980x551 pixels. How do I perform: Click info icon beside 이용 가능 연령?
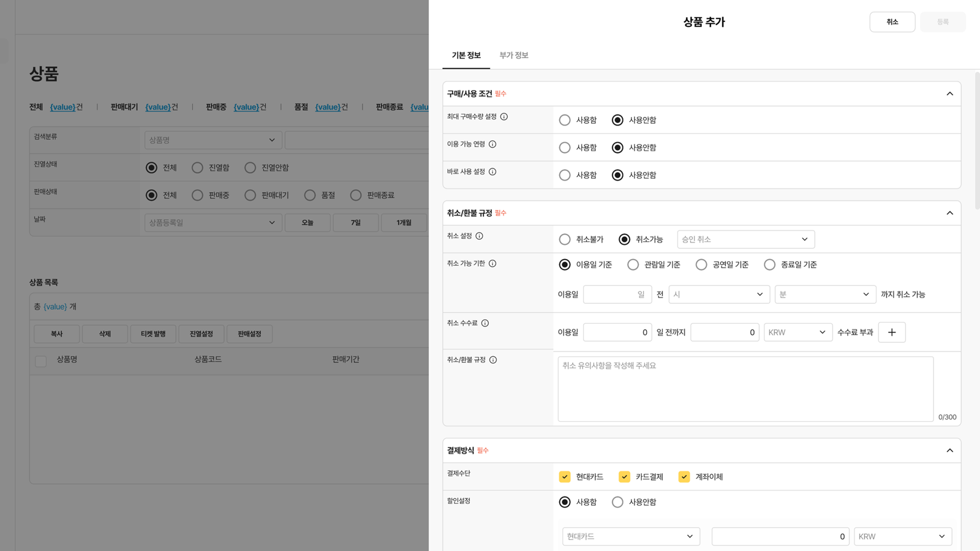coord(492,144)
